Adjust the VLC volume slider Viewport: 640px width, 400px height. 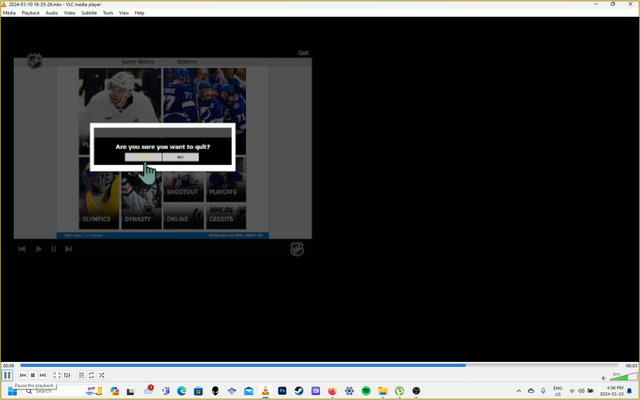[623, 376]
